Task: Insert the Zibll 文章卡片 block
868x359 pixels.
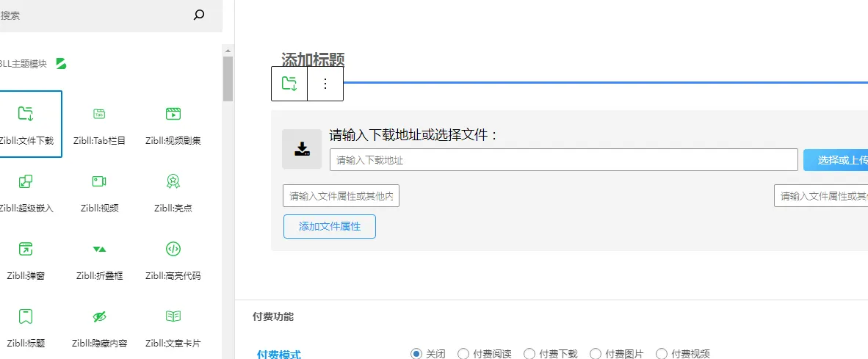Action: coord(173,327)
